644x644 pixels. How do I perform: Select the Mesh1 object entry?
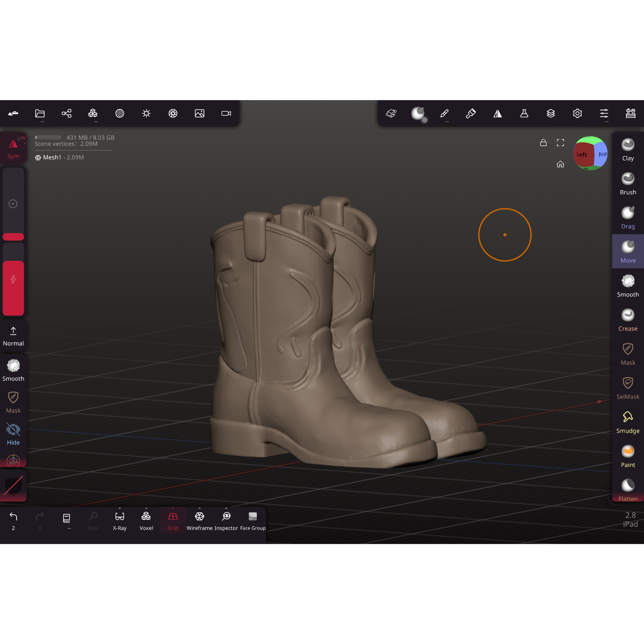[x=59, y=157]
